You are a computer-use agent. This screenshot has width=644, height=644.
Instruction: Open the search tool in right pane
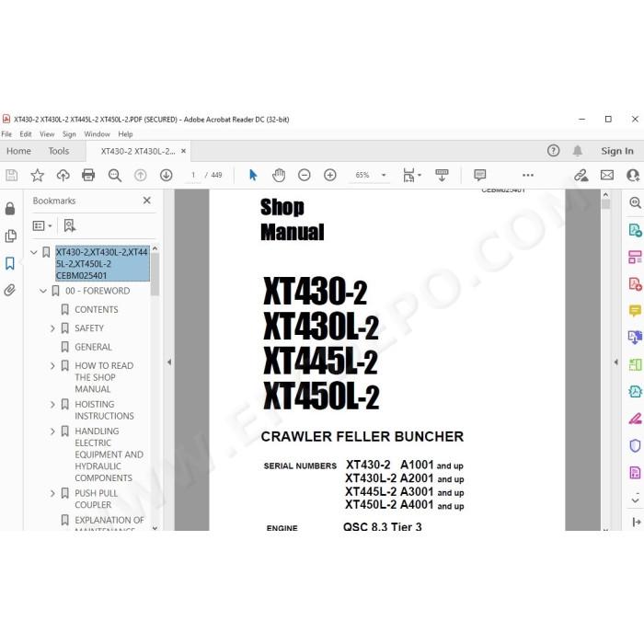pyautogui.click(x=635, y=202)
